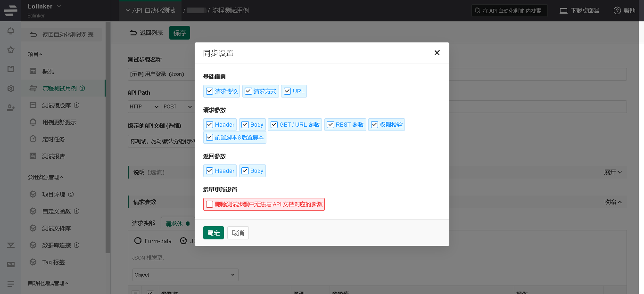
Task: Uncheck the 权限校验 checkbox
Action: tap(375, 125)
